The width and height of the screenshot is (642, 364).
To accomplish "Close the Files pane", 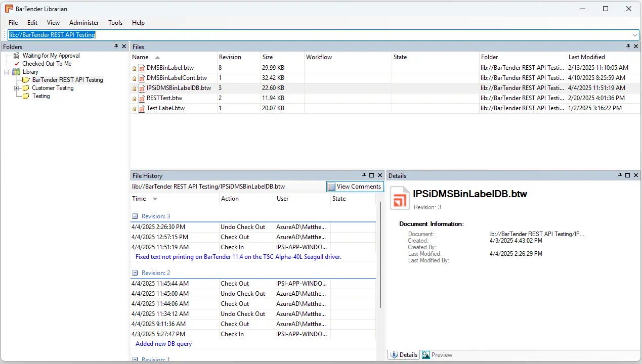I will tap(636, 47).
